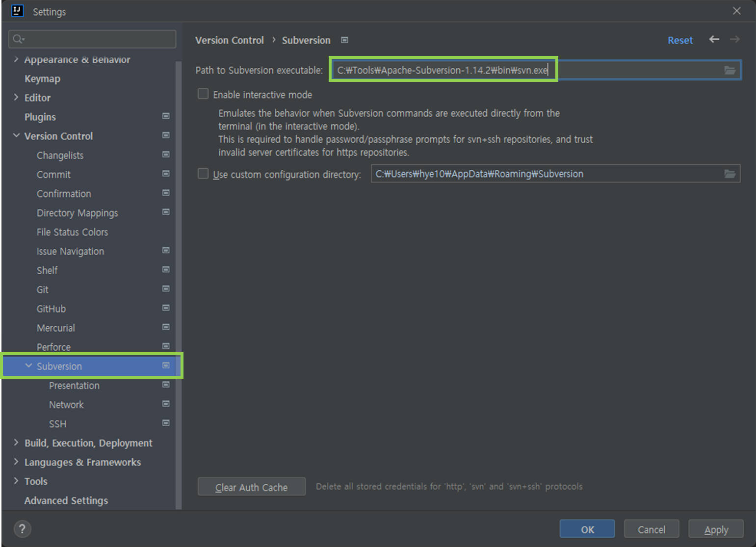Click project-level icon next to Directory Mappings
This screenshot has height=547, width=756.
[166, 212]
